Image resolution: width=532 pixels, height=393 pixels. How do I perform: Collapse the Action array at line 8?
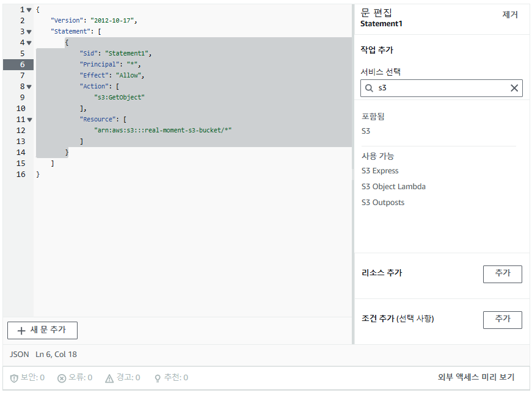coord(29,87)
